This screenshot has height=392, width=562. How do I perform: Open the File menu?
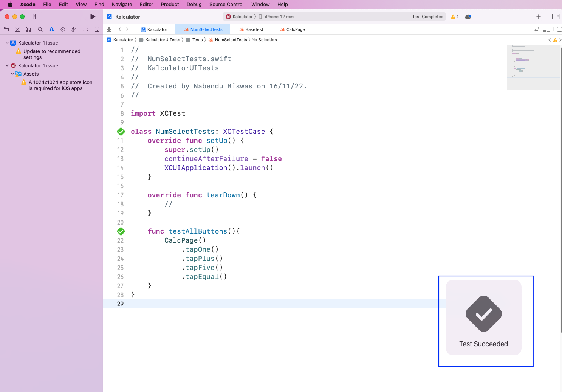(47, 5)
